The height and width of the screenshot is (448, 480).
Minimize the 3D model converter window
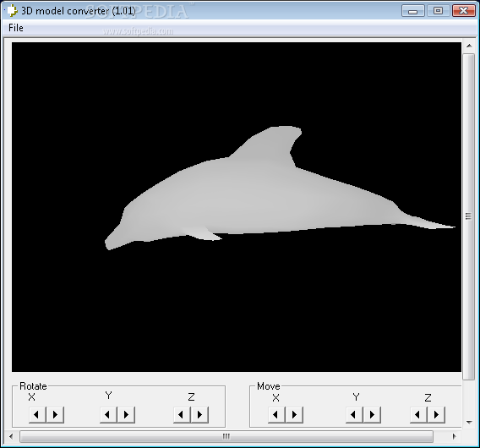pyautogui.click(x=413, y=11)
